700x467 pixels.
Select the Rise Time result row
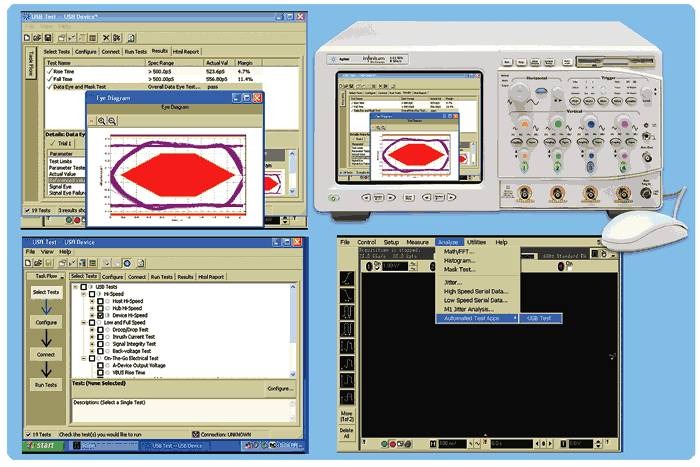[172, 71]
